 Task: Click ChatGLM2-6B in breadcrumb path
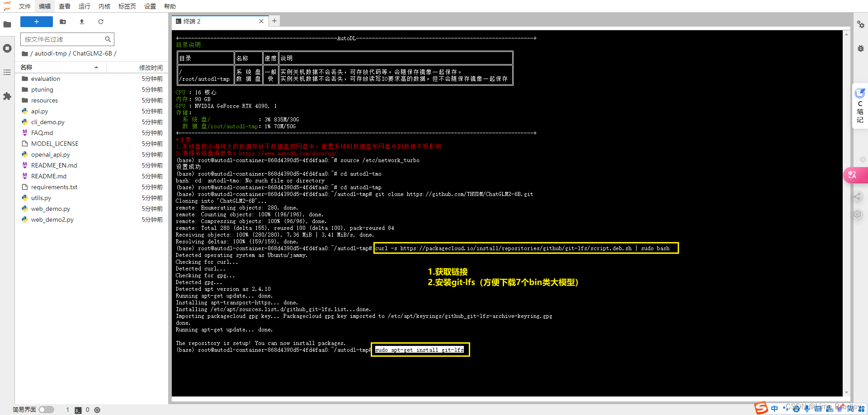92,53
